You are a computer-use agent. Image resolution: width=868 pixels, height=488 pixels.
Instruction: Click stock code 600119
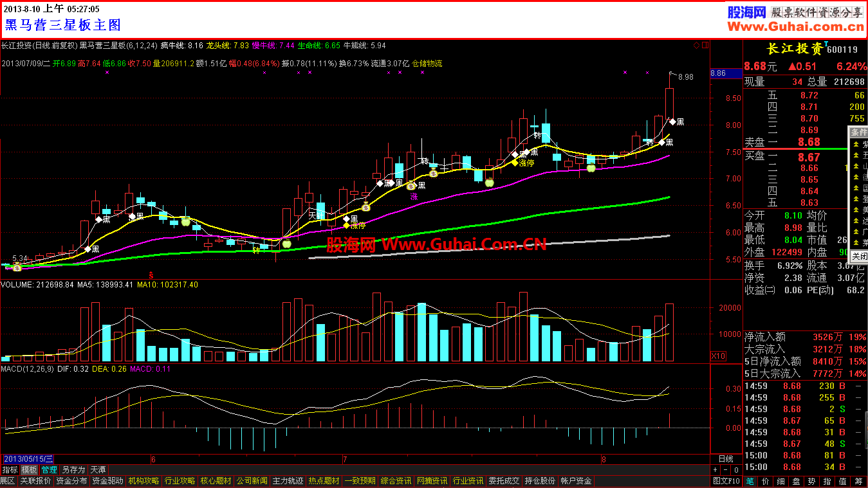844,50
